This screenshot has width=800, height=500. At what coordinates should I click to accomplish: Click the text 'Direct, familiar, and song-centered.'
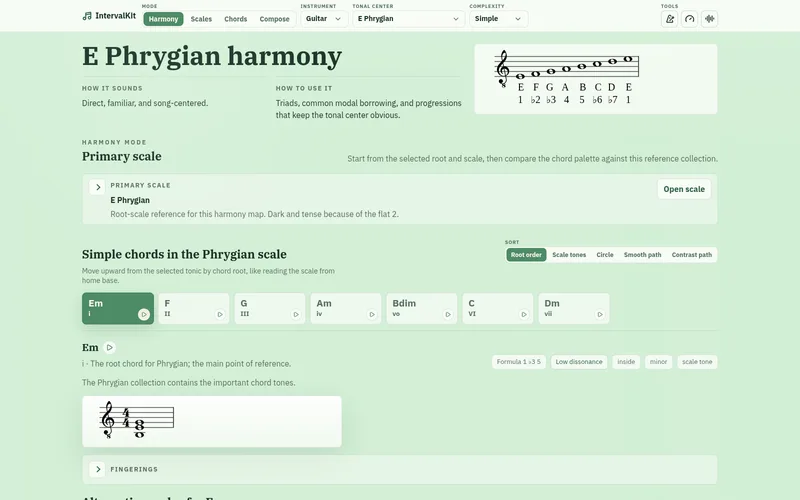coord(145,103)
